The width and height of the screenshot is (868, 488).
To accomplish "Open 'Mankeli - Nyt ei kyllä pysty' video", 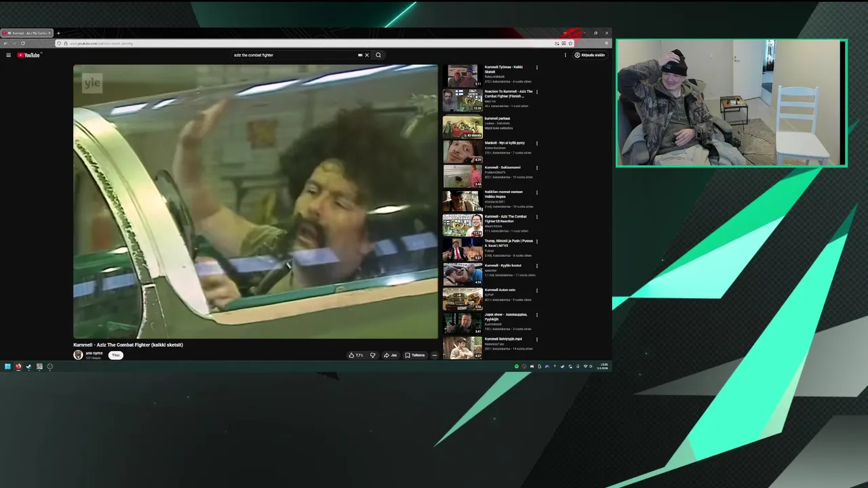I will [505, 143].
